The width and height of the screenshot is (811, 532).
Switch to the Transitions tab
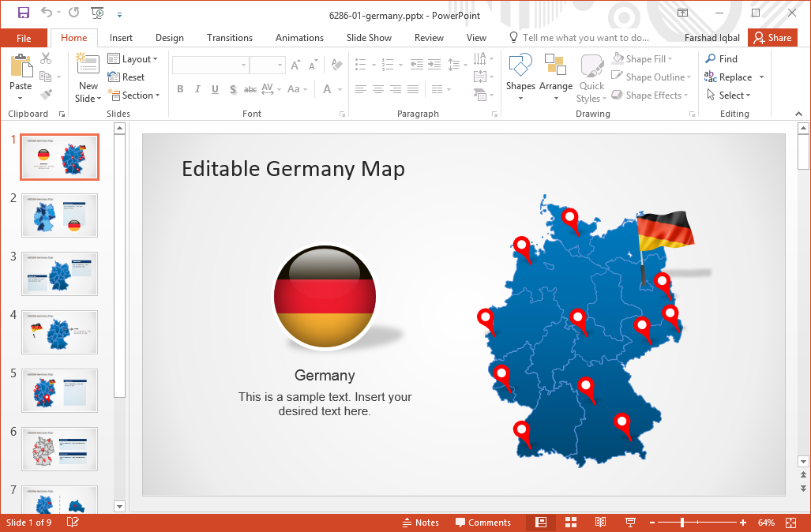[x=230, y=38]
